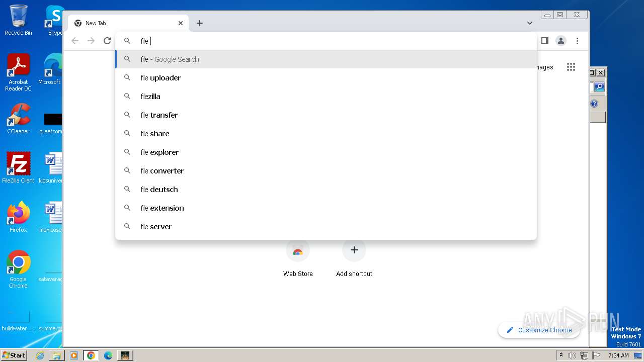
Task: Pick the 'file converter' suggestion
Action: coord(326,171)
